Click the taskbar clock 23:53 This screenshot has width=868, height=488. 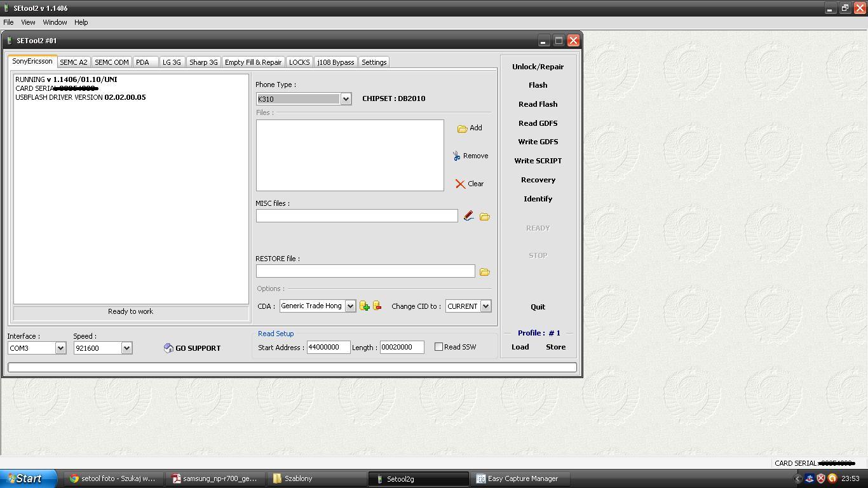850,478
